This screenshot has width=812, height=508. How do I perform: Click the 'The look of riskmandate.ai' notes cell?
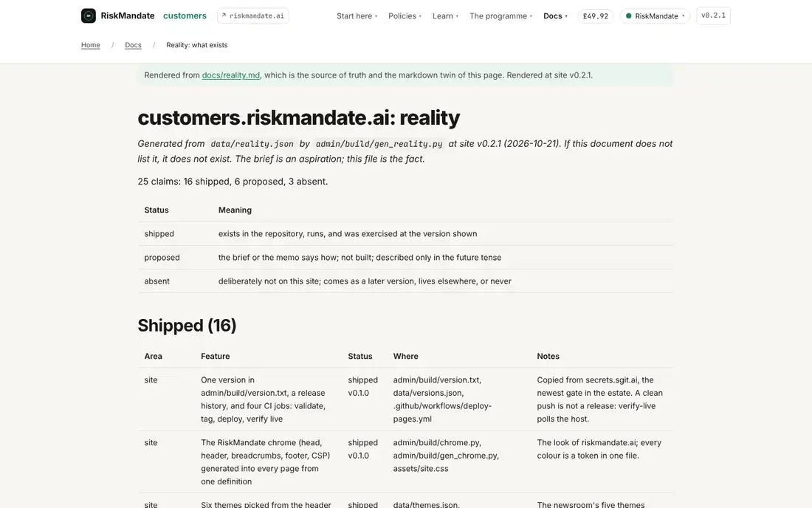tap(599, 449)
